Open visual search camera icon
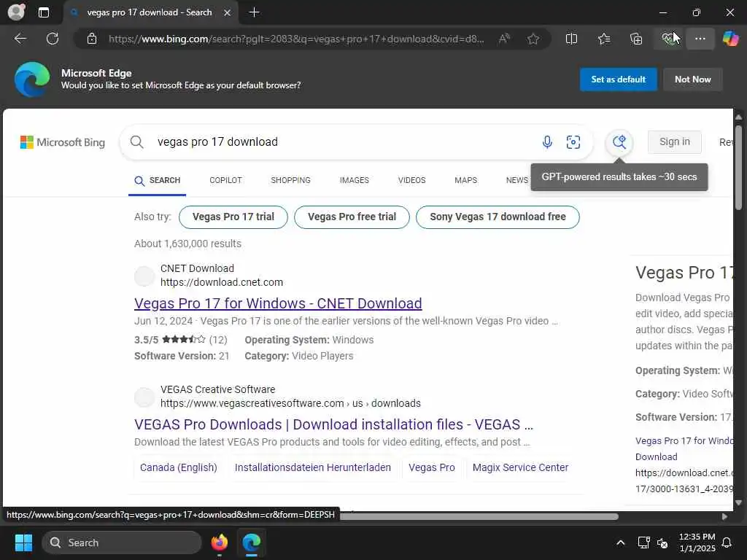Screen dimensions: 747x560 [573, 142]
